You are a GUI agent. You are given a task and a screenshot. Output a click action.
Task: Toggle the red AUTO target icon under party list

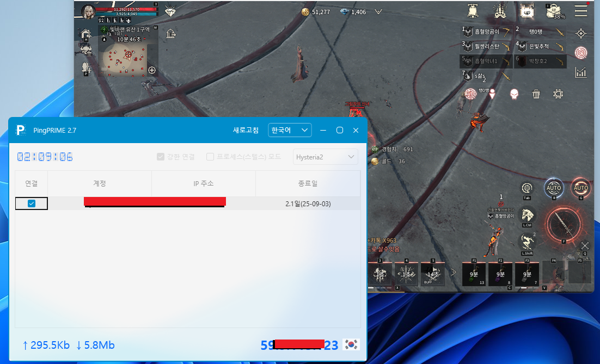click(470, 94)
